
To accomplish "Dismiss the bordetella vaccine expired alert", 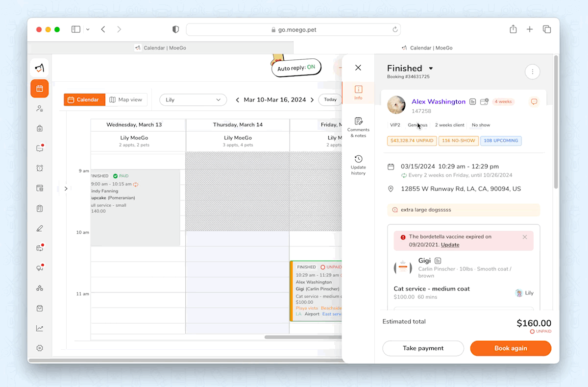I will [x=525, y=237].
